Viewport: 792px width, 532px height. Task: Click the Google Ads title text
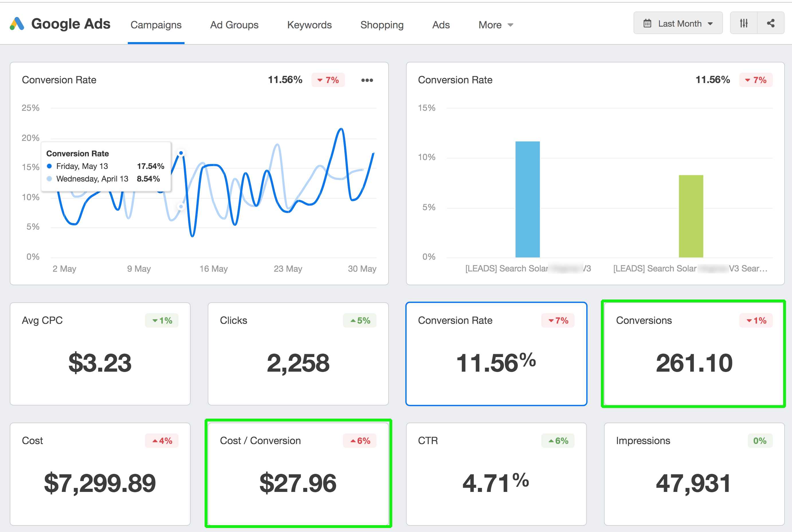click(70, 24)
